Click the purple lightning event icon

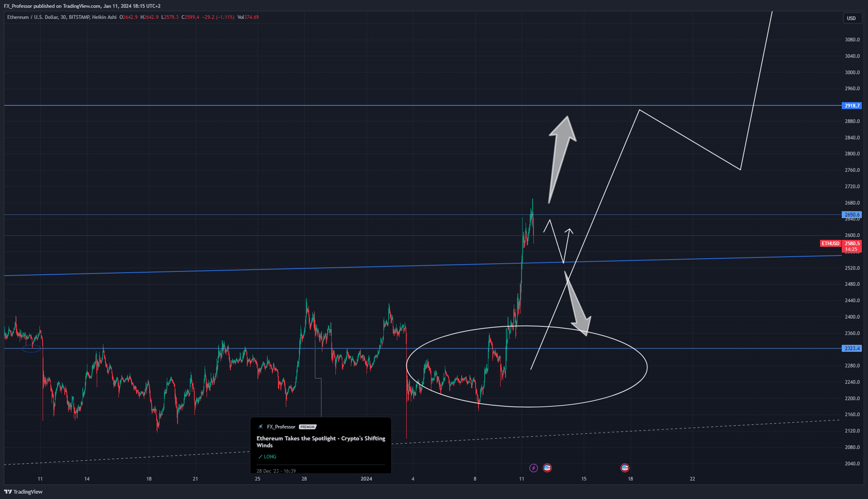coord(533,468)
